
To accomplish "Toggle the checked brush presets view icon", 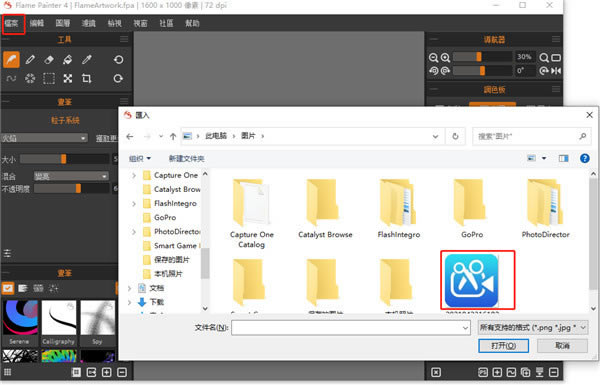I will click(8, 288).
